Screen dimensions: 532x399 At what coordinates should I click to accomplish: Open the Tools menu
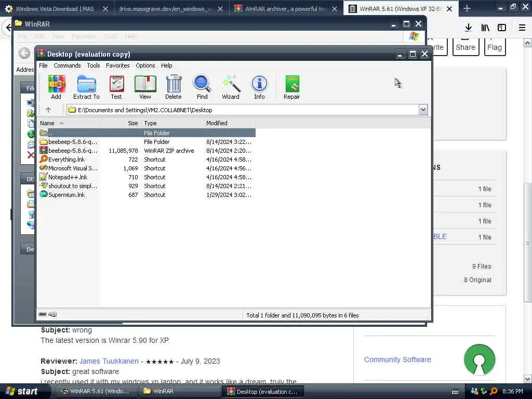point(94,65)
